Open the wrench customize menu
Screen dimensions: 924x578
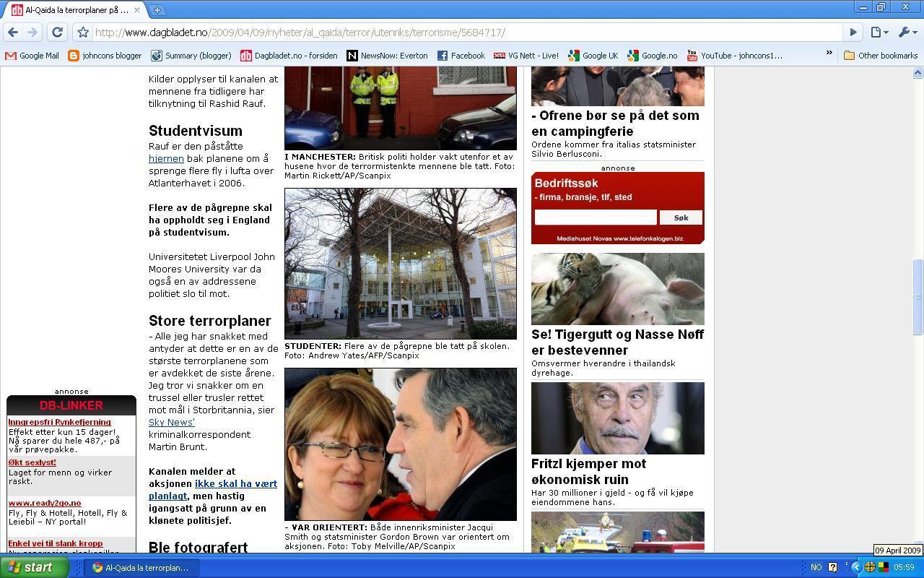point(906,32)
